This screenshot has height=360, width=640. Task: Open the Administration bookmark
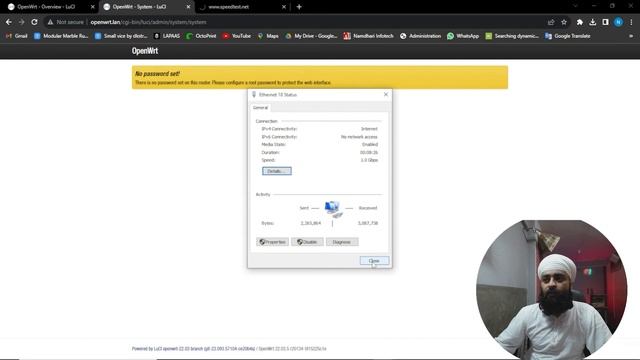click(420, 36)
